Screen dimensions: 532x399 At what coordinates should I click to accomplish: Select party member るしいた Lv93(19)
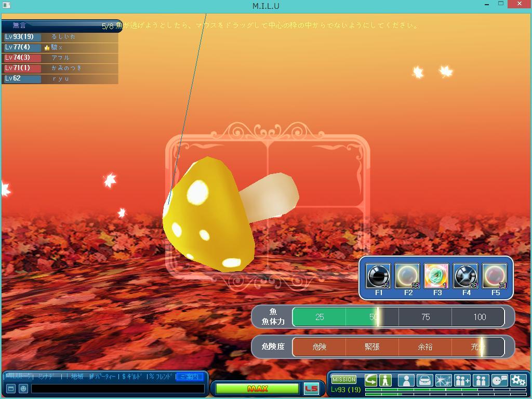(x=60, y=37)
